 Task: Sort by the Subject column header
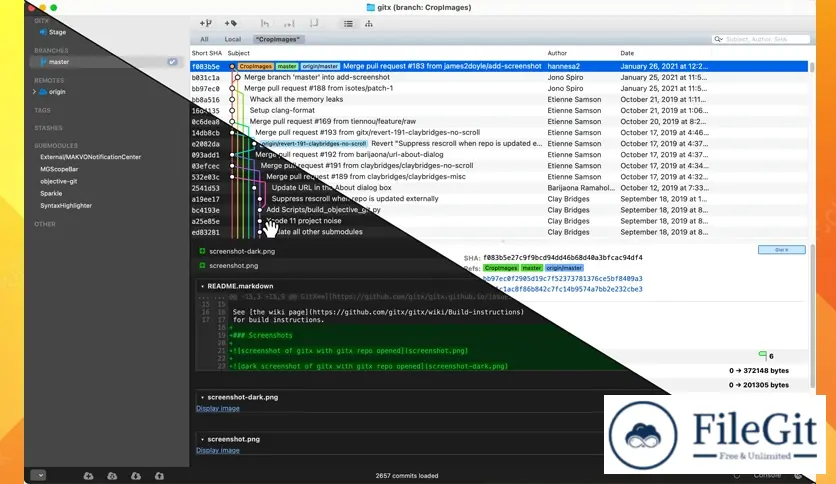coord(238,53)
